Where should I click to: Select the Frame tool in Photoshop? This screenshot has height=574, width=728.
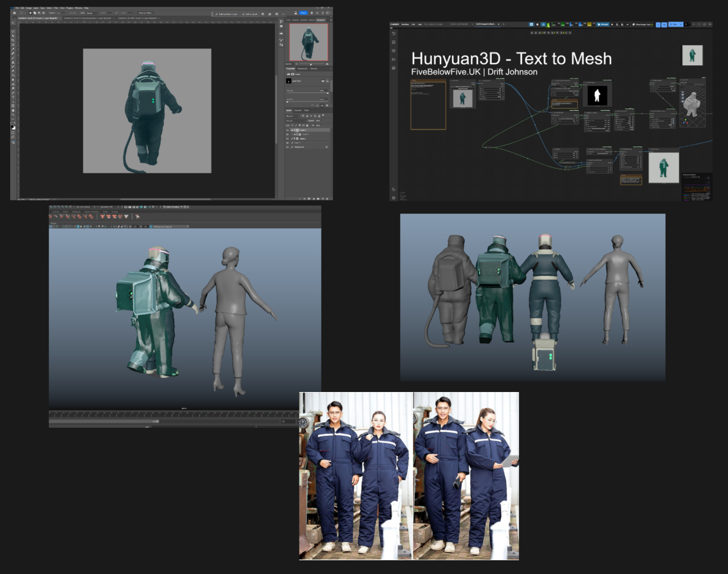pos(13,44)
